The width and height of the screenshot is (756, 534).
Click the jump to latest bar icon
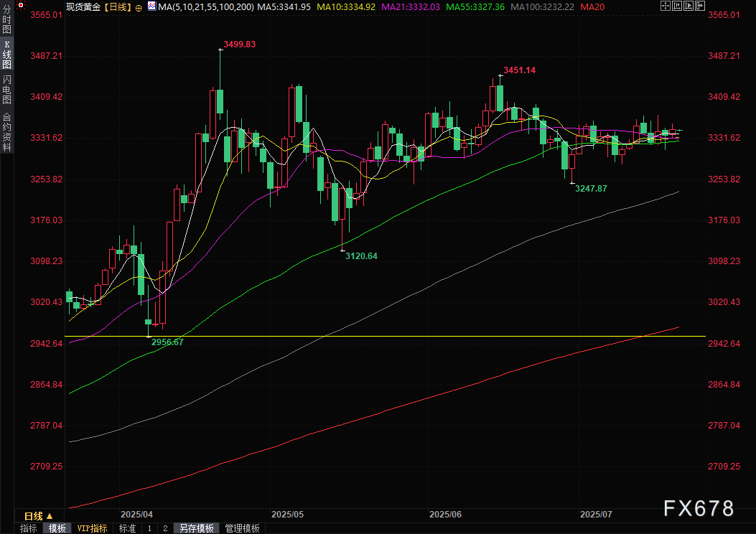click(700, 6)
